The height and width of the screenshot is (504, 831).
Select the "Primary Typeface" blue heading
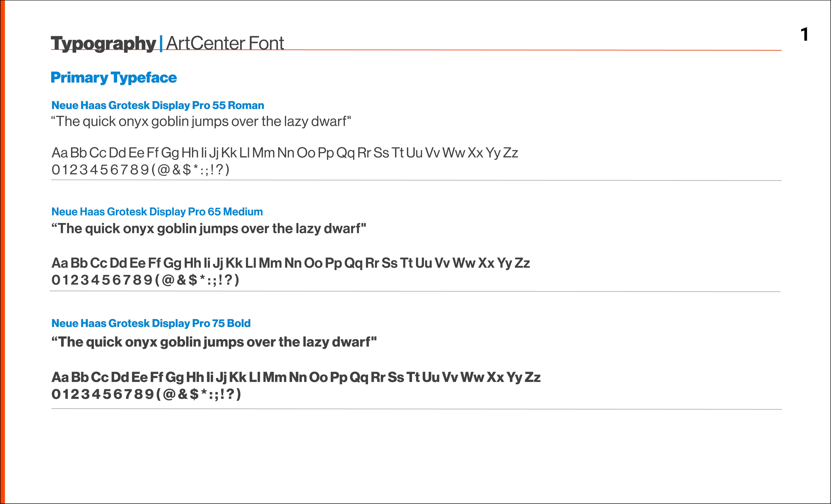114,78
